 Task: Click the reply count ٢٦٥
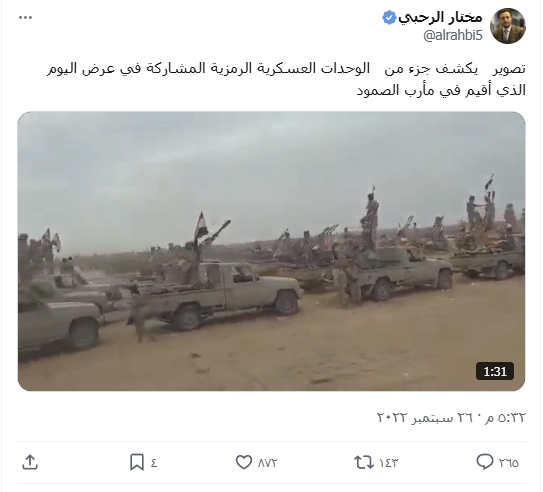point(509,463)
